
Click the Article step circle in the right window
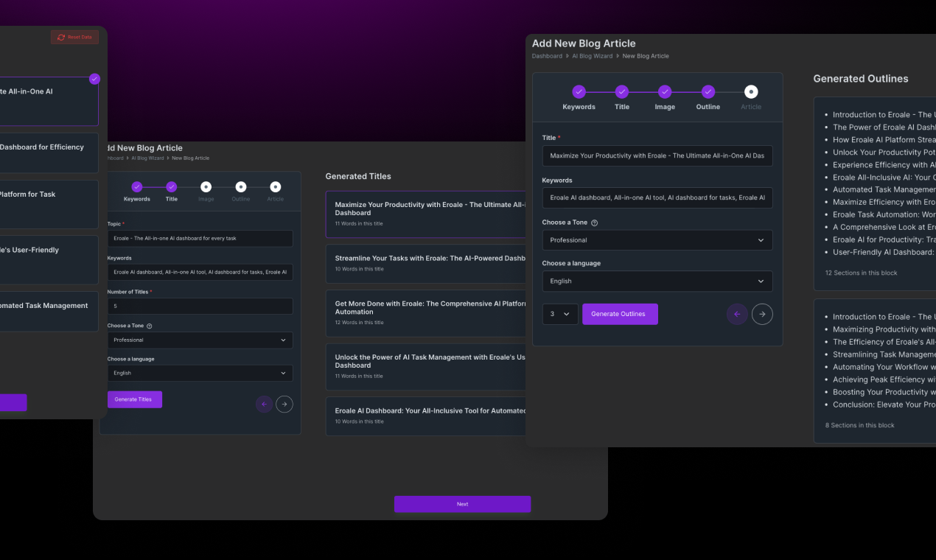click(751, 92)
